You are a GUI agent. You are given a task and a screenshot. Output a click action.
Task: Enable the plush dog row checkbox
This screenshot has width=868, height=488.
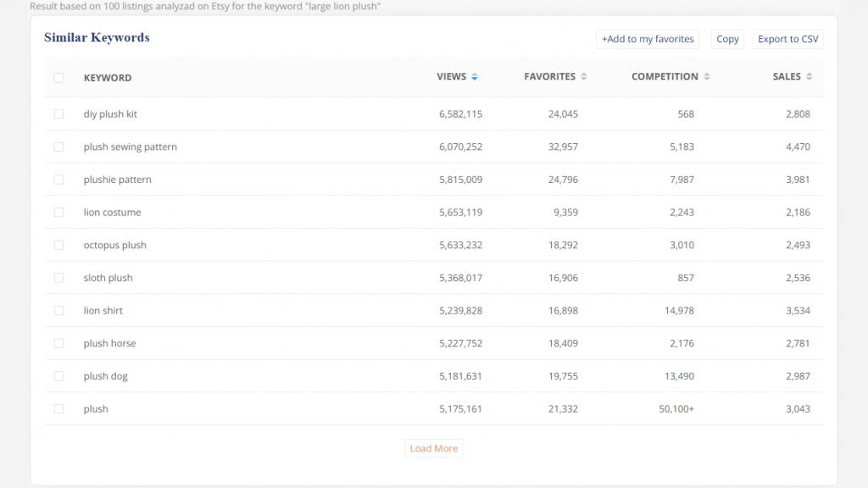(x=58, y=376)
